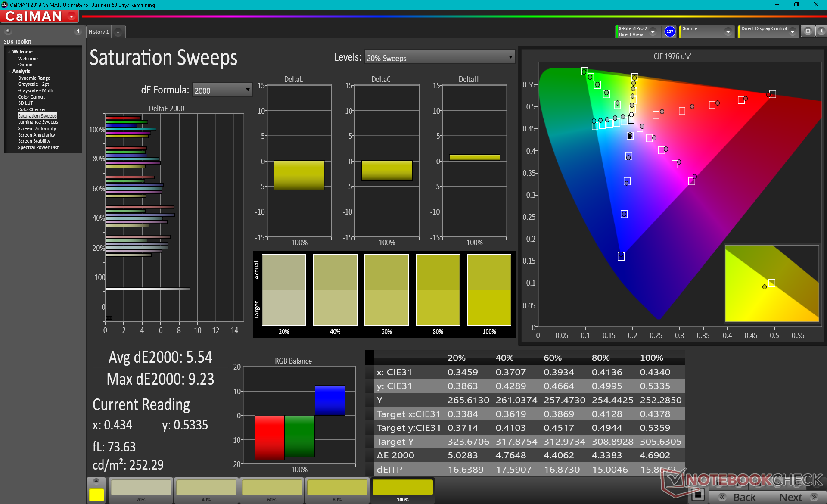This screenshot has width=827, height=504.
Task: Go to Grayscale - 2pt page
Action: pyautogui.click(x=33, y=84)
